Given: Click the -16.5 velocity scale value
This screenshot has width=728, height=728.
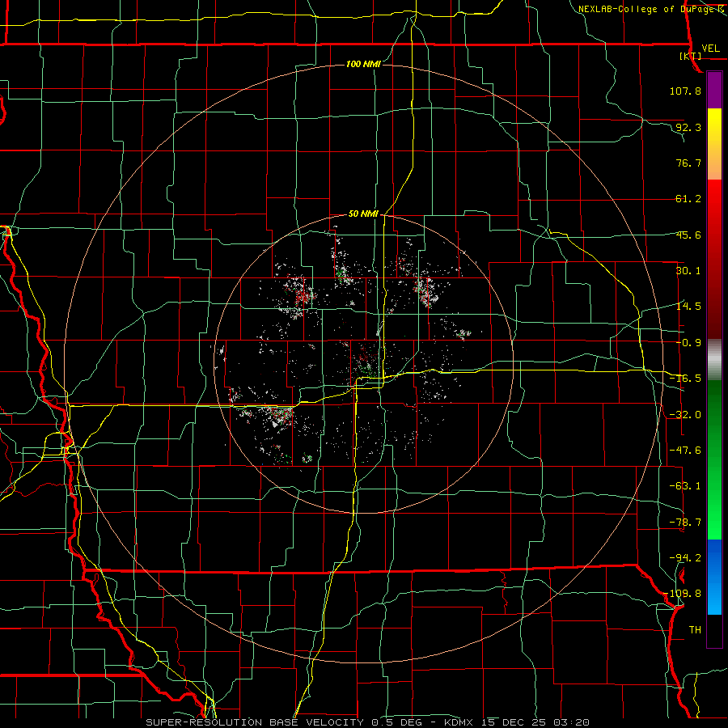Looking at the screenshot, I should coord(685,379).
